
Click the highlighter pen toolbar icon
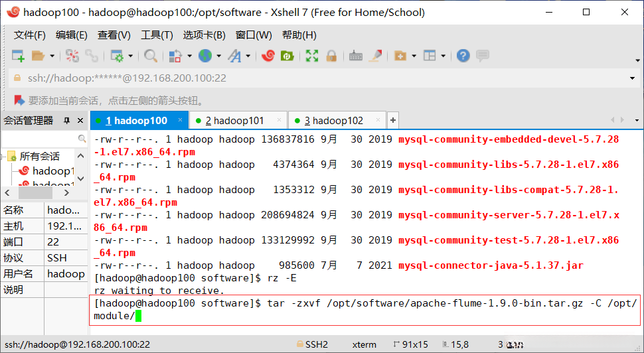point(375,56)
